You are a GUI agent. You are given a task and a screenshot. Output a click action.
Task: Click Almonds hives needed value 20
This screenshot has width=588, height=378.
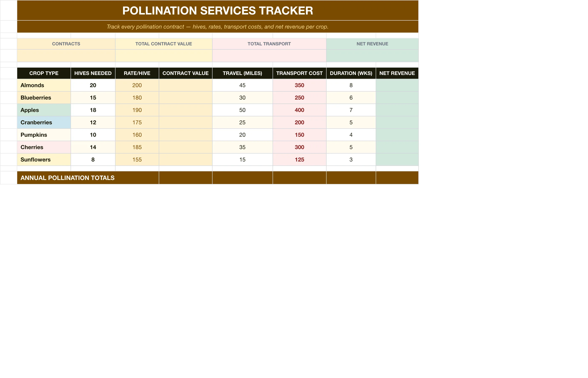tap(93, 85)
